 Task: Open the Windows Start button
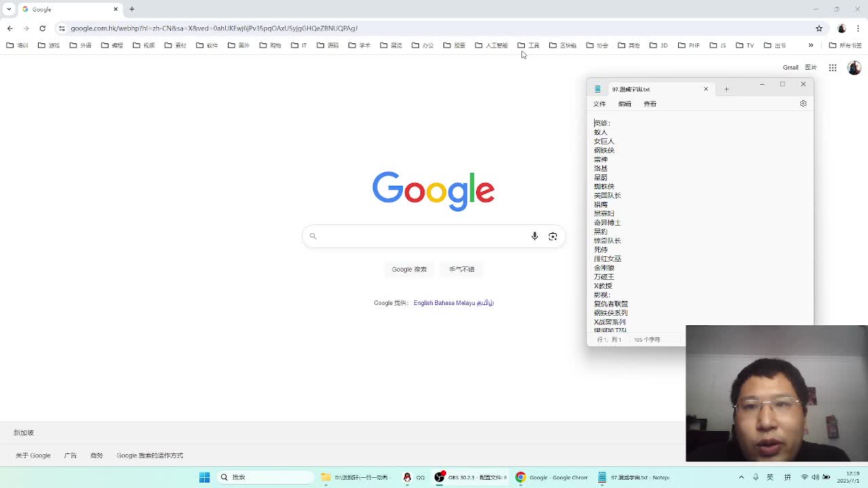pos(204,477)
